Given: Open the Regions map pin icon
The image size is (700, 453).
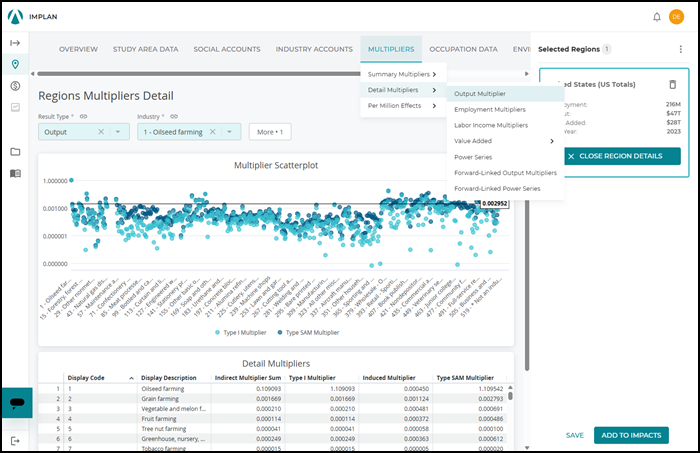Looking at the screenshot, I should tap(15, 64).
